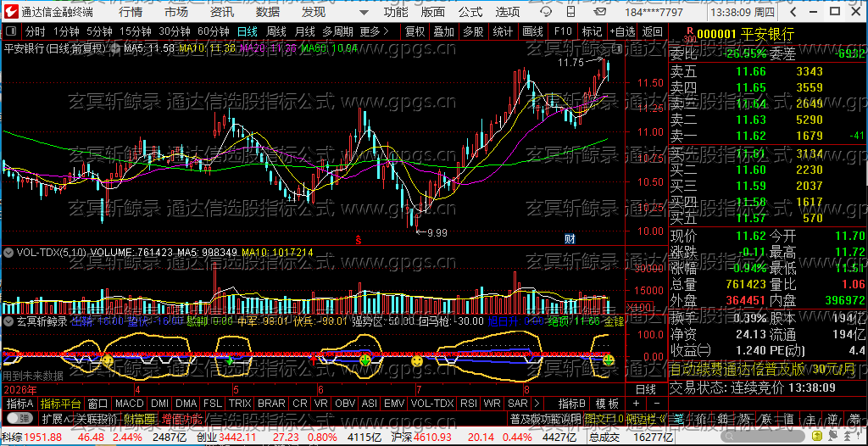Click the headset support icon in the title bar

tap(546, 12)
